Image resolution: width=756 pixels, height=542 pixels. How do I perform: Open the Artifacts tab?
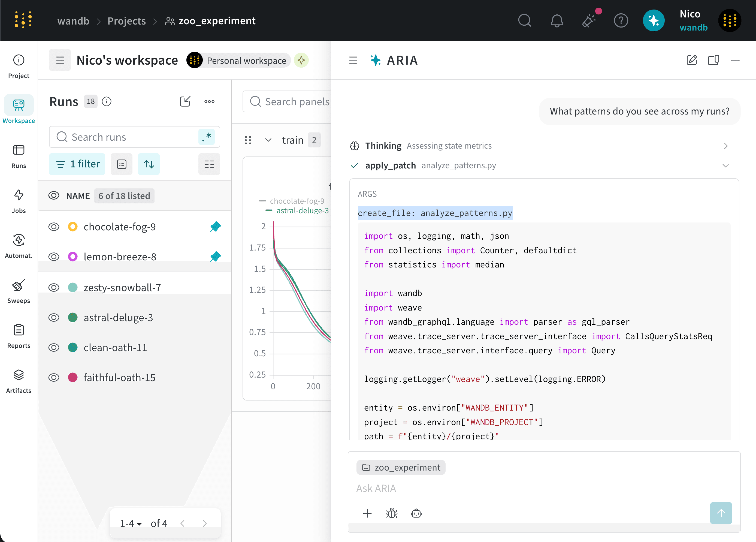[19, 381]
